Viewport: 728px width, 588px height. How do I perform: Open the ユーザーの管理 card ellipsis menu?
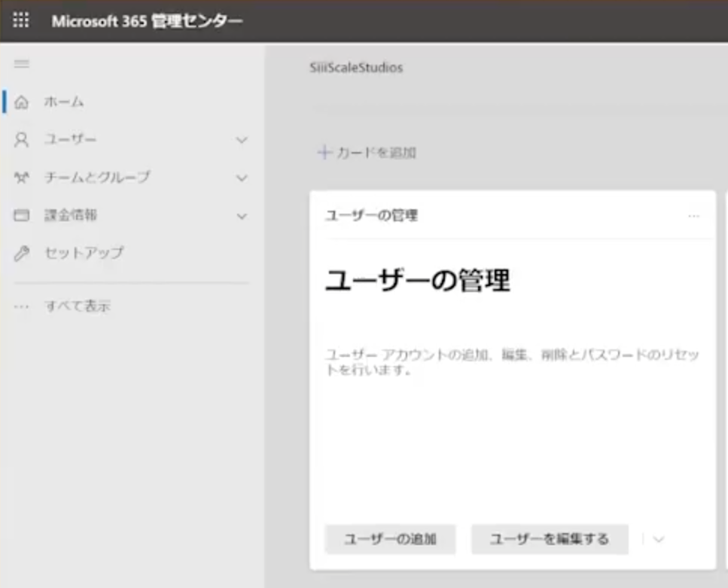click(x=693, y=216)
